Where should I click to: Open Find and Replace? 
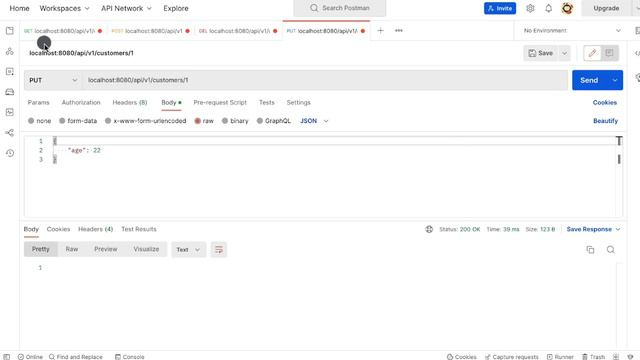[76, 357]
